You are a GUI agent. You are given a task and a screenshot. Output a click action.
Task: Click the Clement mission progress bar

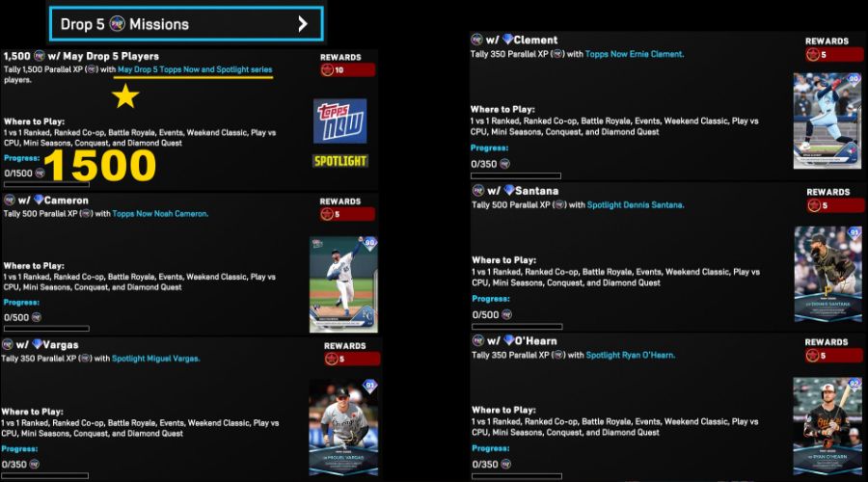(516, 176)
